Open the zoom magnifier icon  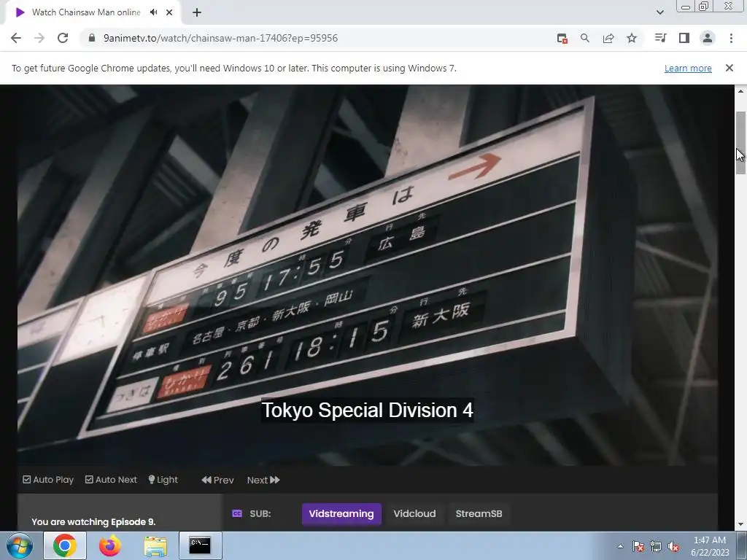[x=585, y=38]
